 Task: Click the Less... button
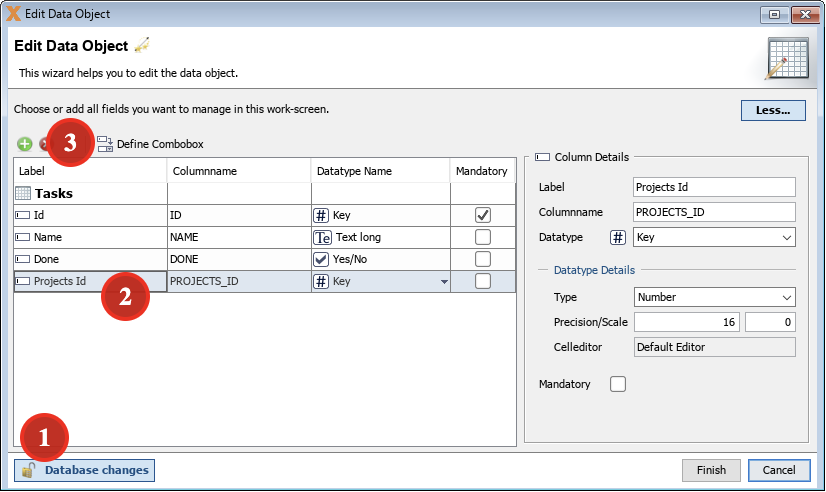click(773, 110)
